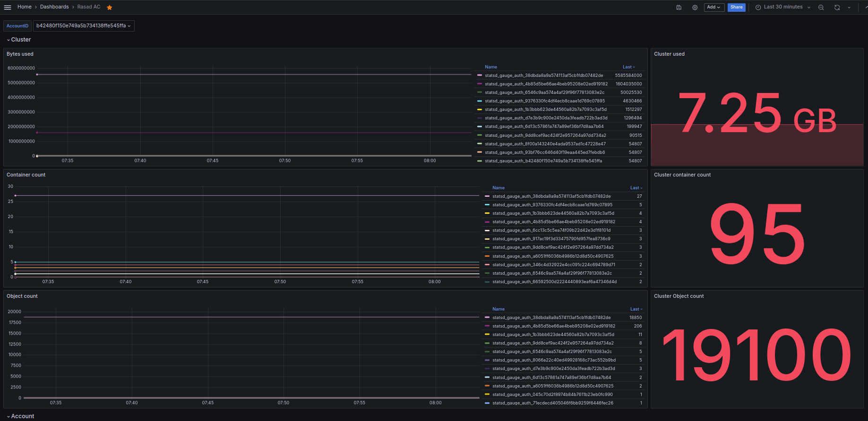868x421 pixels.
Task: Open the Add dropdown menu
Action: tap(713, 7)
